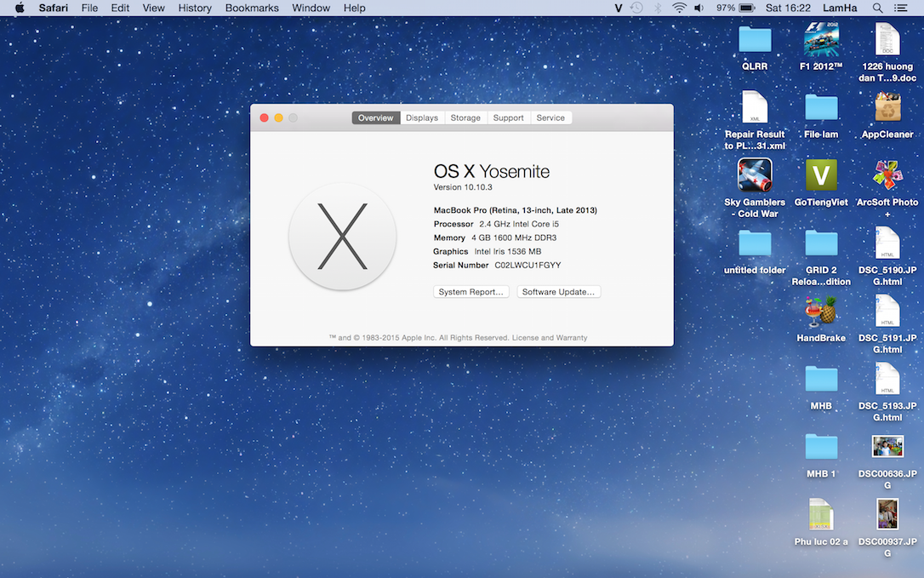
Task: Open the File menu
Action: (x=89, y=8)
